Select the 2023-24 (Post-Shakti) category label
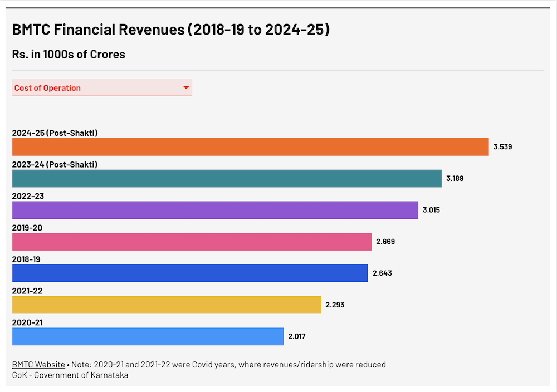Image resolution: width=557 pixels, height=392 pixels. (x=55, y=165)
